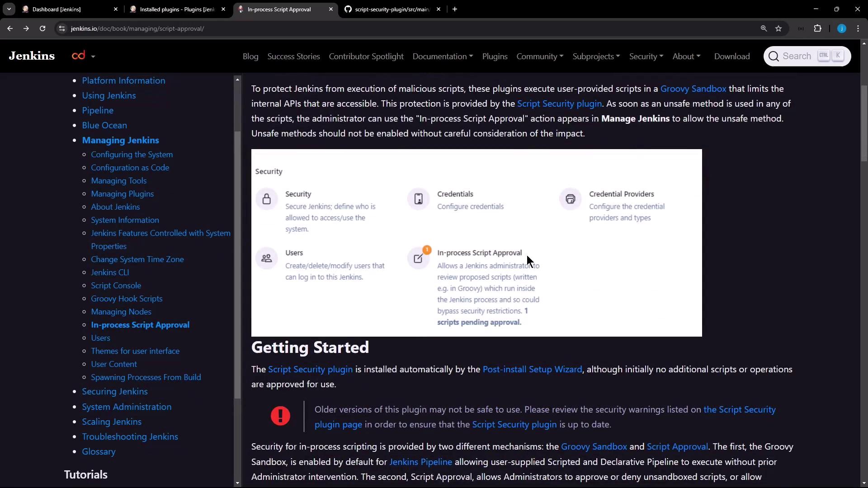The height and width of the screenshot is (488, 868).
Task: Open the tab search dropdown arrow
Action: (x=9, y=9)
